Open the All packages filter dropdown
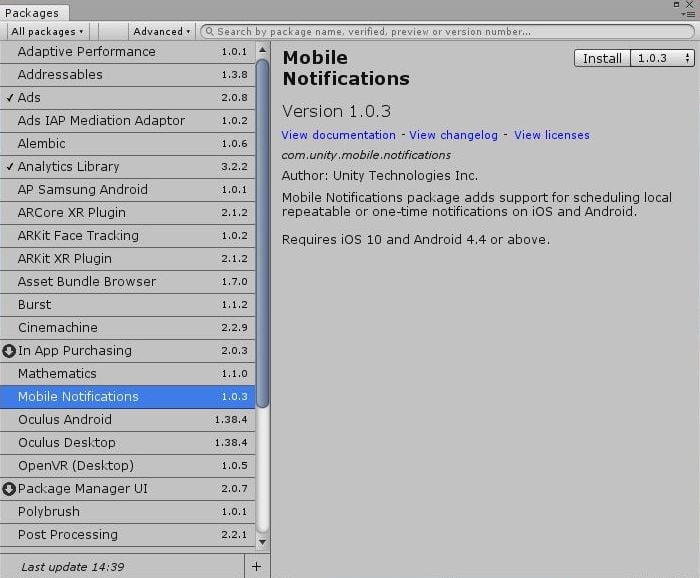700x578 pixels. 47,32
